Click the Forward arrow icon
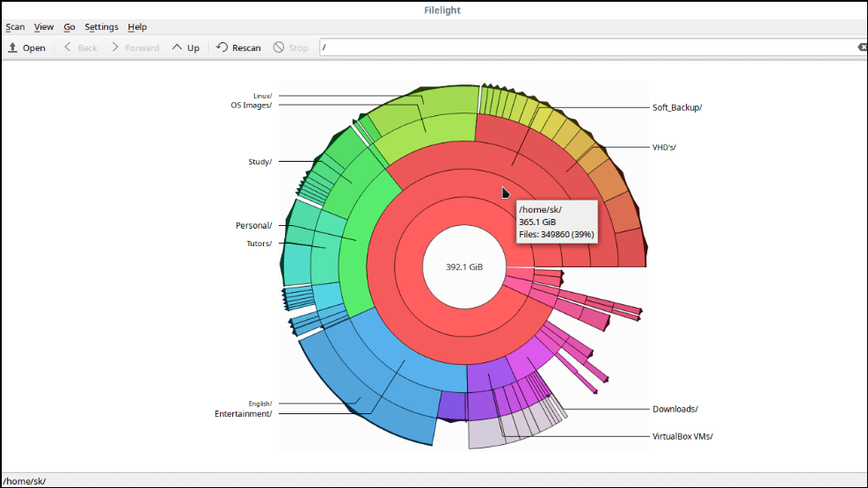This screenshot has width=868, height=488. point(115,47)
